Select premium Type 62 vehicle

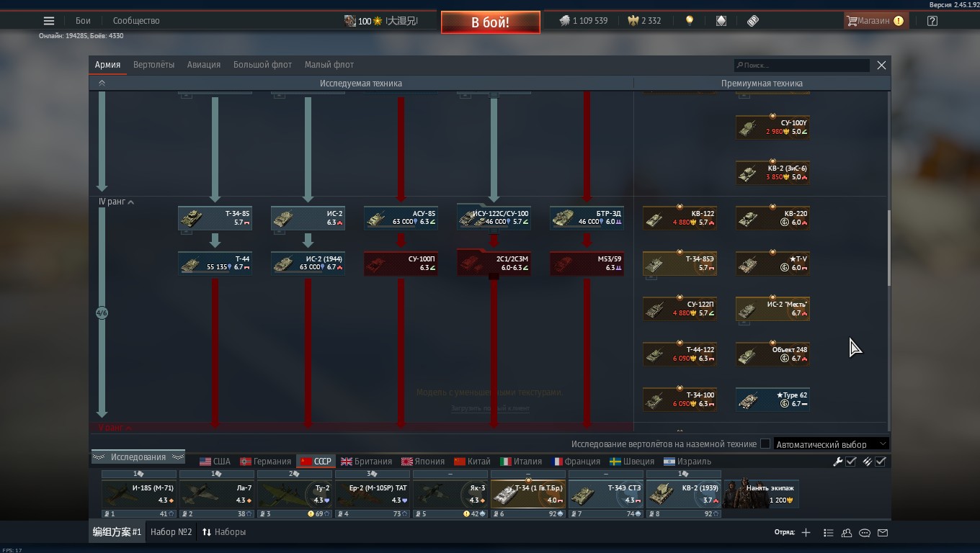coord(772,400)
